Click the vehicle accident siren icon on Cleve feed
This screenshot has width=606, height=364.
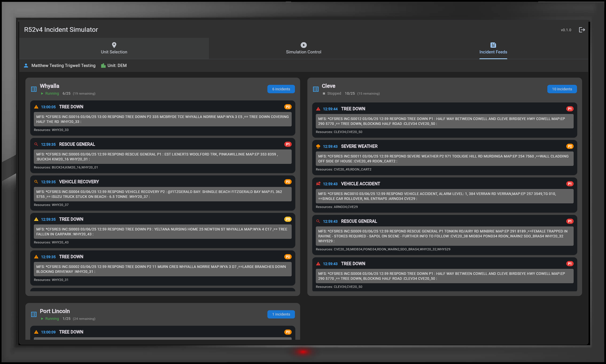[318, 184]
